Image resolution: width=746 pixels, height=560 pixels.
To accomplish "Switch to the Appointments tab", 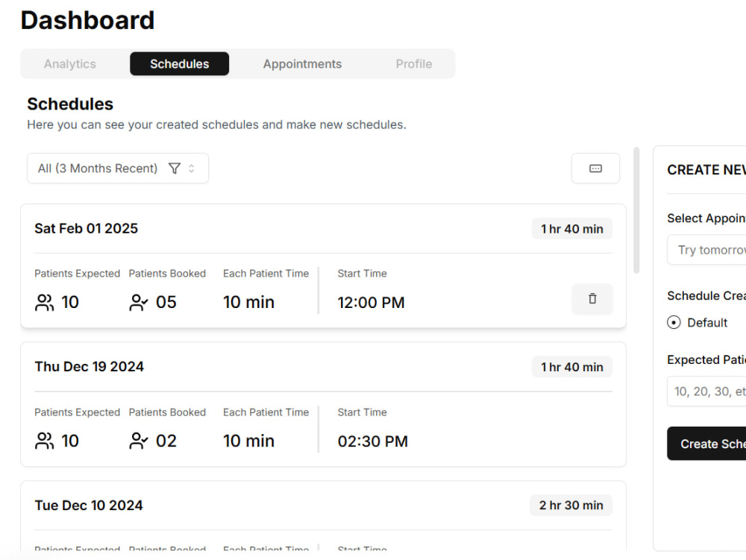I will [302, 63].
